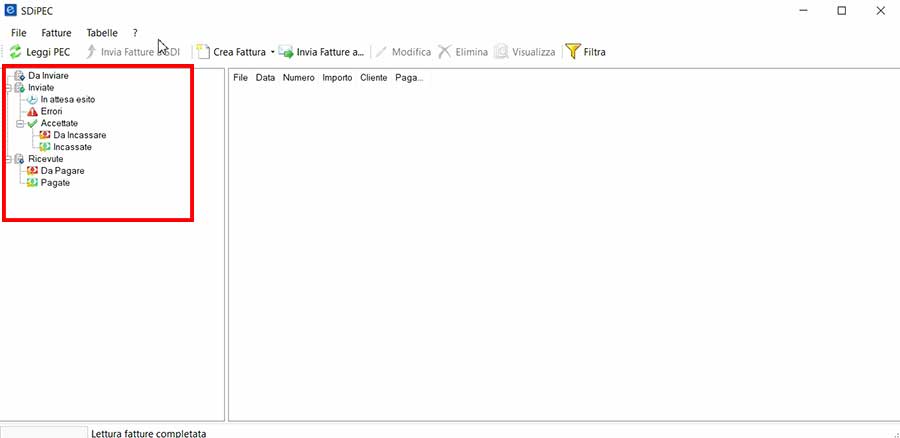Click the Visualizza magnifier icon
Viewport: 900px width, 438px height.
pyautogui.click(x=501, y=52)
